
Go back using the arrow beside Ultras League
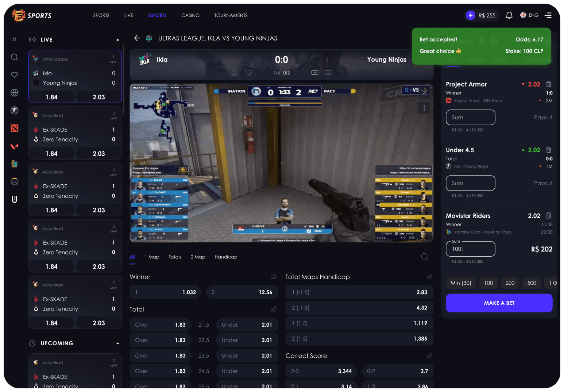tap(137, 38)
